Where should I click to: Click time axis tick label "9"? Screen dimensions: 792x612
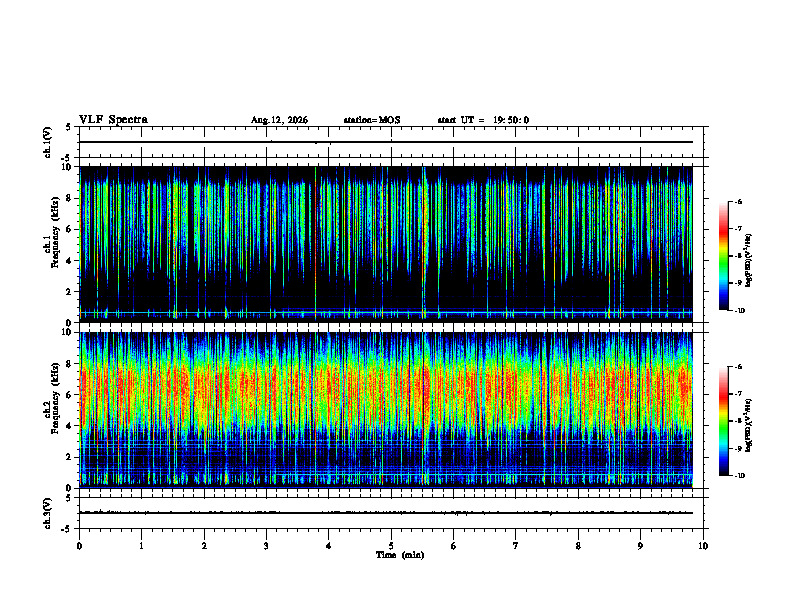coord(640,545)
